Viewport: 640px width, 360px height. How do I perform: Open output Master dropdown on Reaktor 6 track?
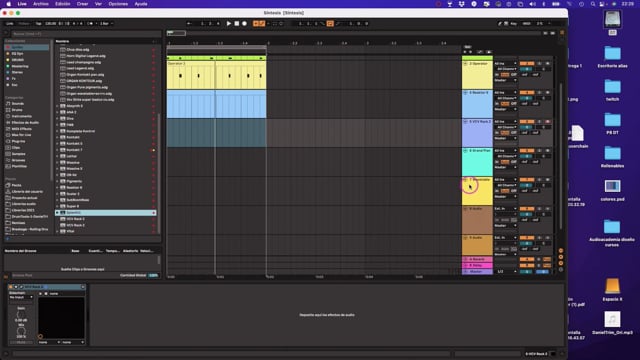505,109
